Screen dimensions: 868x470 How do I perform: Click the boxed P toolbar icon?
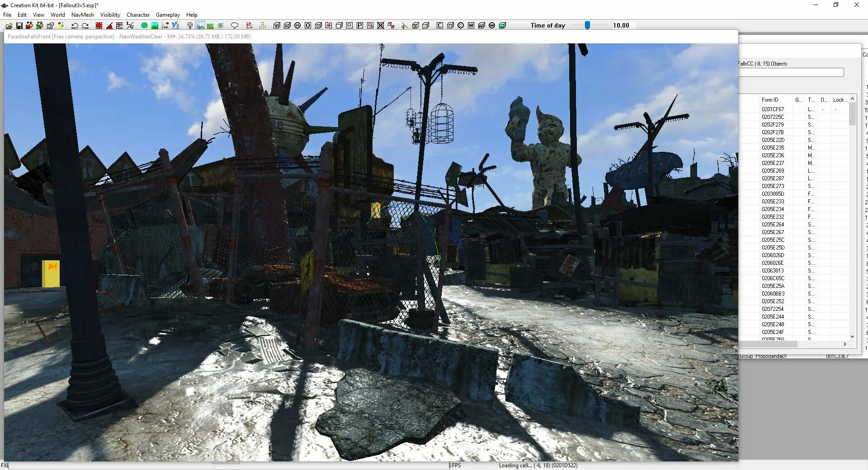[x=360, y=26]
